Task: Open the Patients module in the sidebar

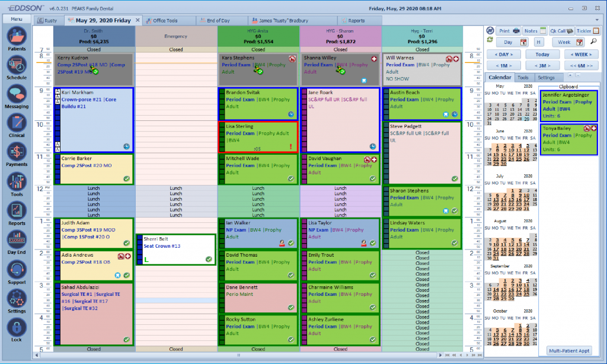Action: 16,37
